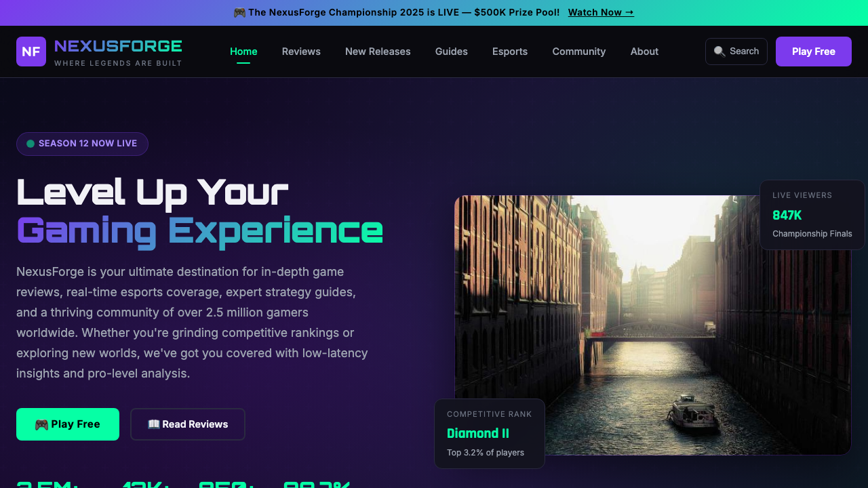Click the 847K live viewers counter

tap(787, 215)
